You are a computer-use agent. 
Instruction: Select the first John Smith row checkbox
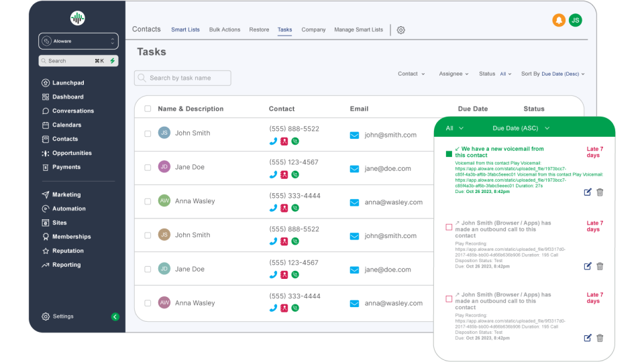pyautogui.click(x=148, y=134)
